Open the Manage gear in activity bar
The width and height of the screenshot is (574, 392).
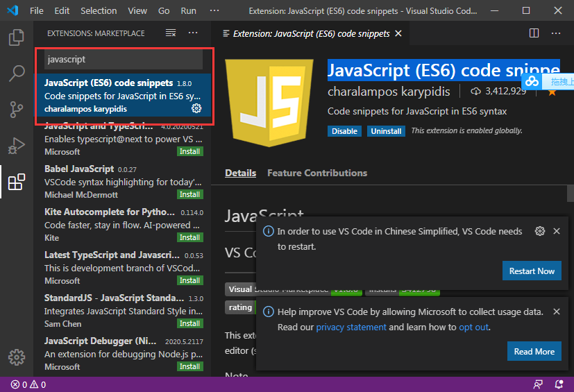point(17,357)
